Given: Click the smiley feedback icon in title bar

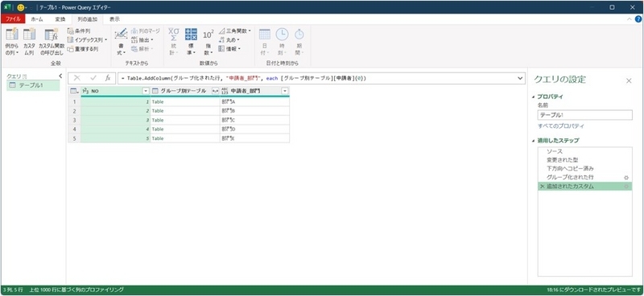Looking at the screenshot, I should (21, 7).
